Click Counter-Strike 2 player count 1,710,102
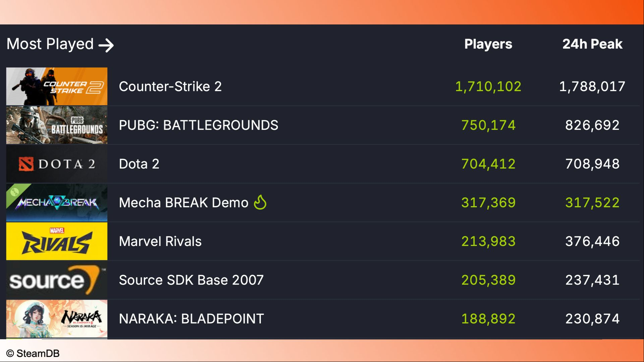644x362 pixels. pos(488,86)
